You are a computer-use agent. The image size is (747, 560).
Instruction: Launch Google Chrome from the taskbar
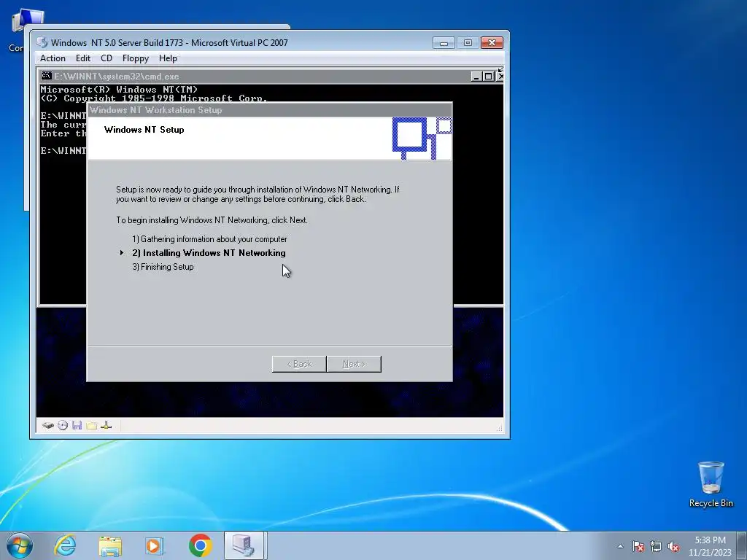(x=200, y=545)
